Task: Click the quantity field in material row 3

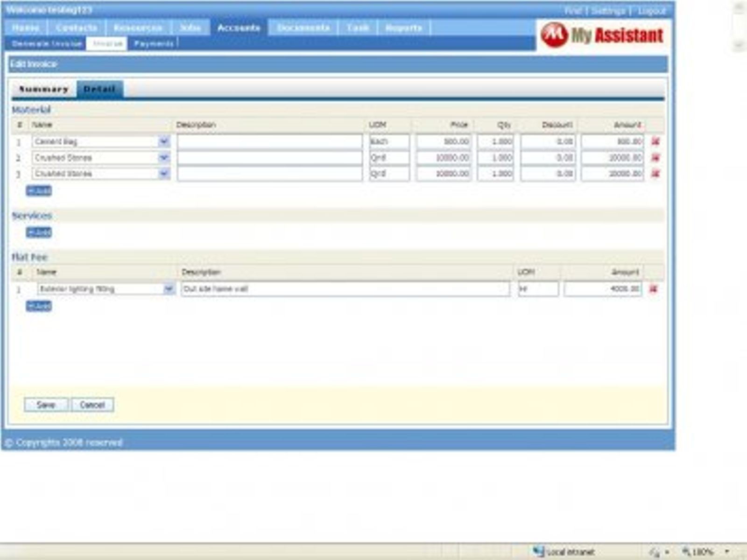Action: (x=495, y=174)
